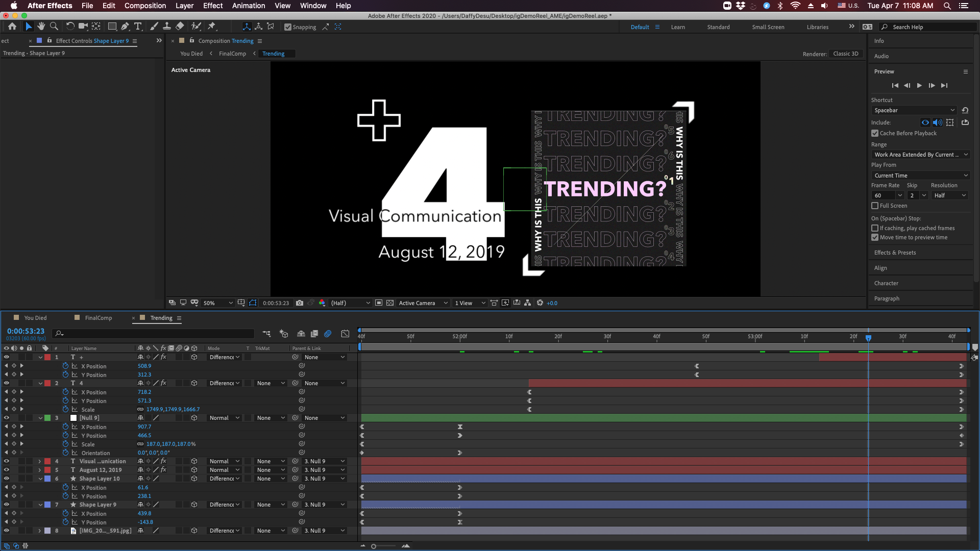Viewport: 980px width, 551px height.
Task: Open the Spacebar shortcut dropdown
Action: click(x=914, y=110)
